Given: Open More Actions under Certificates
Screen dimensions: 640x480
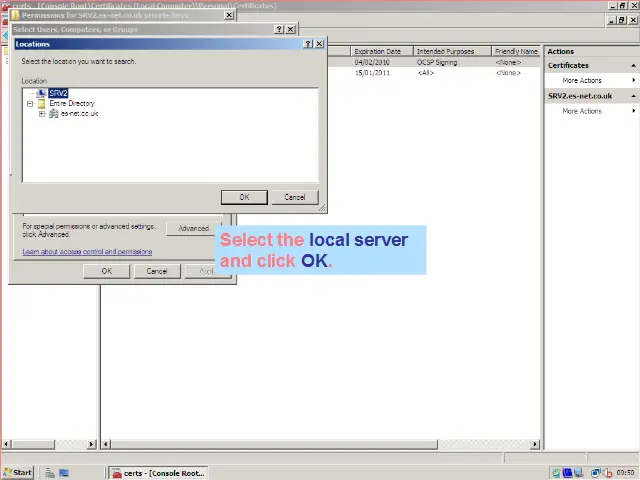Looking at the screenshot, I should (582, 80).
